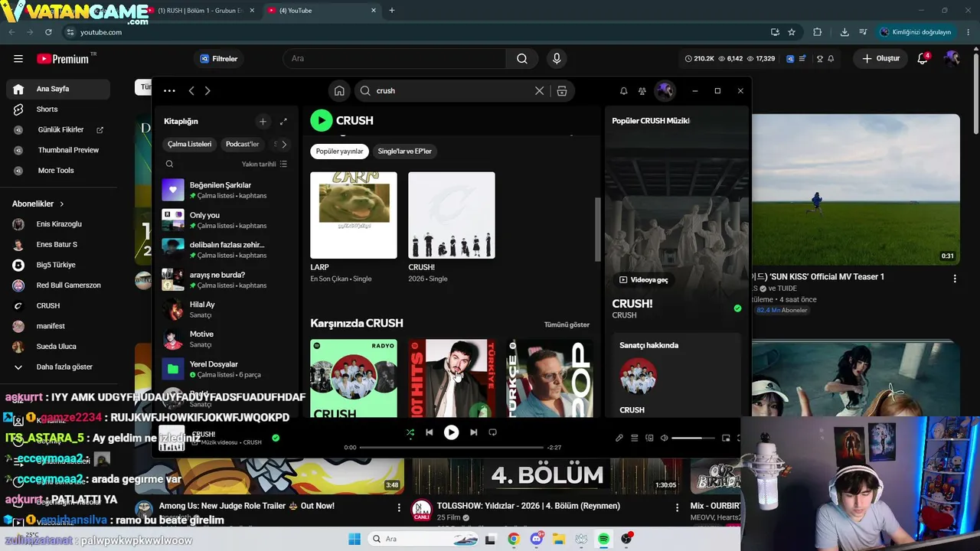Toggle the lyrics microphone icon in the Spotify player
The image size is (980, 551).
pyautogui.click(x=619, y=439)
